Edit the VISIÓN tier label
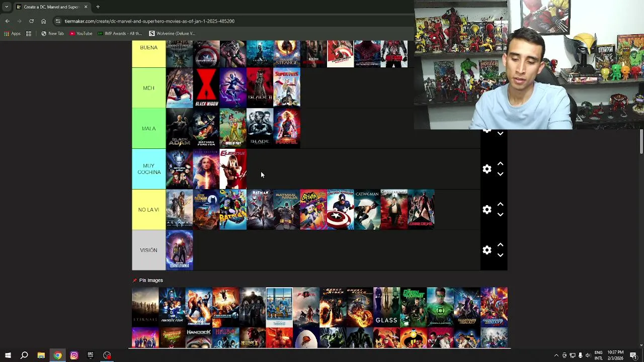This screenshot has width=644, height=362. [x=148, y=250]
